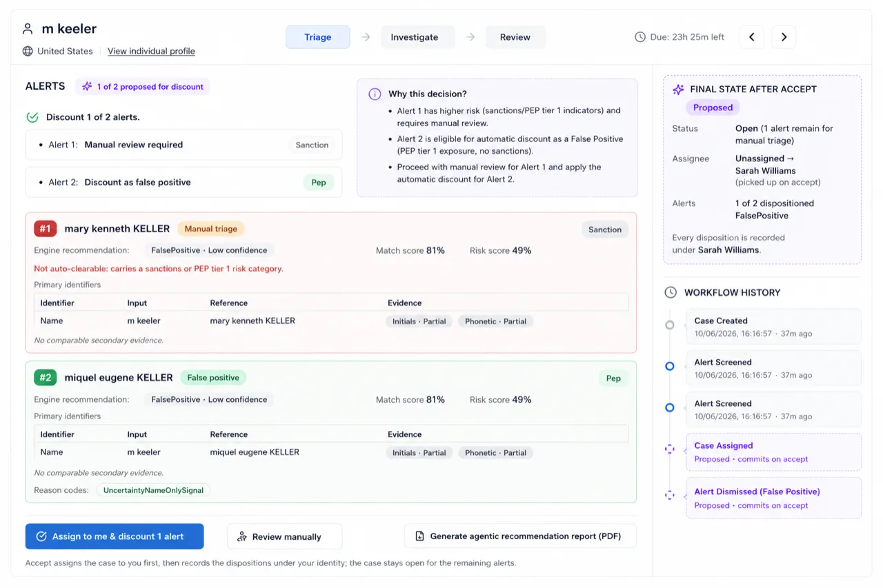
Task: Click the Initials · Partial evidence chip for mary kenneth KELLER
Action: click(419, 321)
